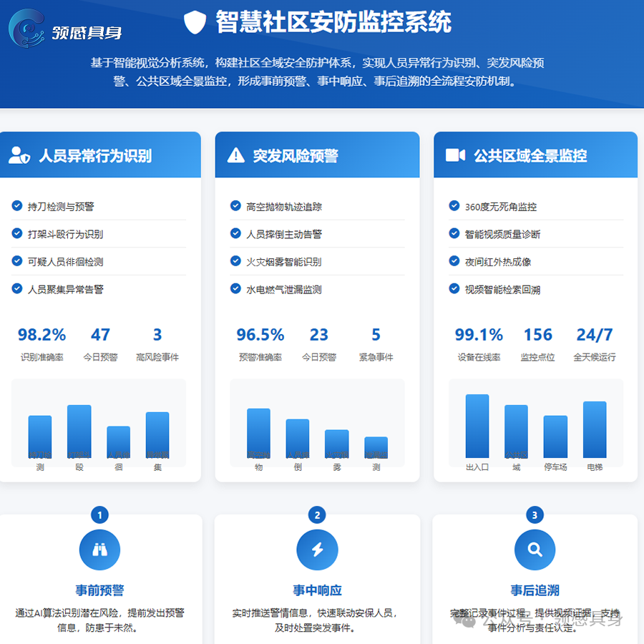Screen dimensions: 644x644
Task: Click the check icon beside 人员聚集异常告警
Action: [x=17, y=288]
